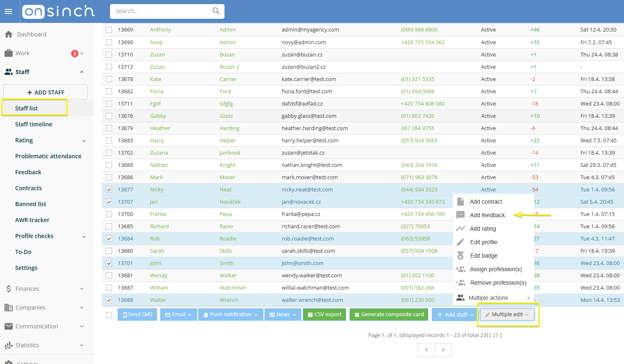Click the Generate composite card button
The height and width of the screenshot is (364, 624).
point(389,315)
